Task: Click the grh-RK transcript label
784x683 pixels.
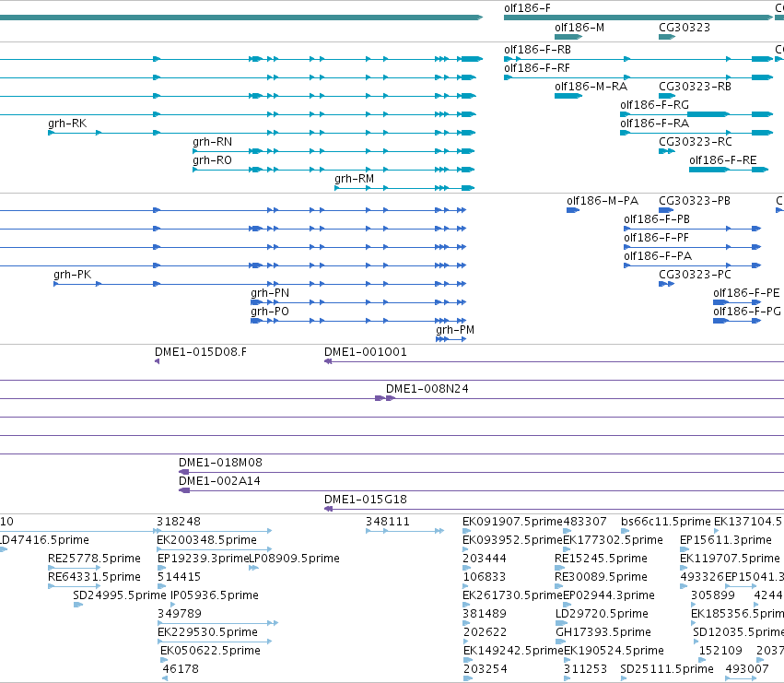Action: coord(67,124)
